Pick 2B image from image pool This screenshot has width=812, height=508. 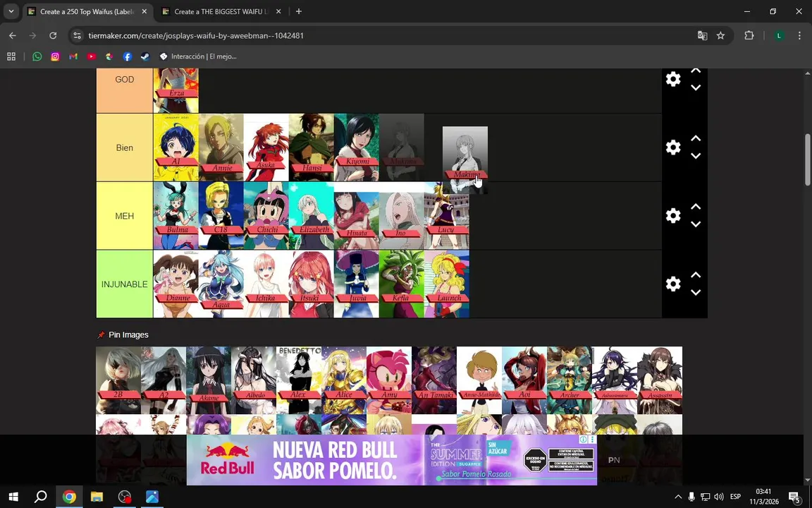118,380
